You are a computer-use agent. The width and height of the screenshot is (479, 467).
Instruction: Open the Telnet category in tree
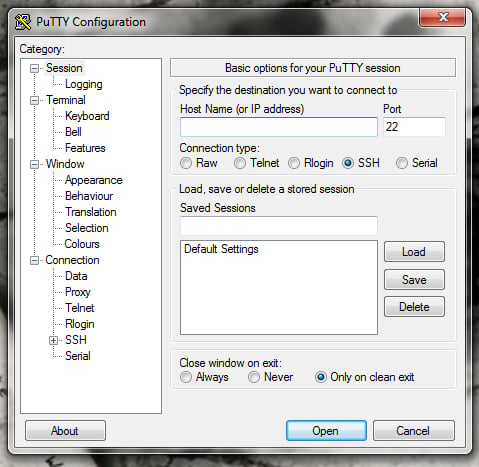[x=80, y=308]
